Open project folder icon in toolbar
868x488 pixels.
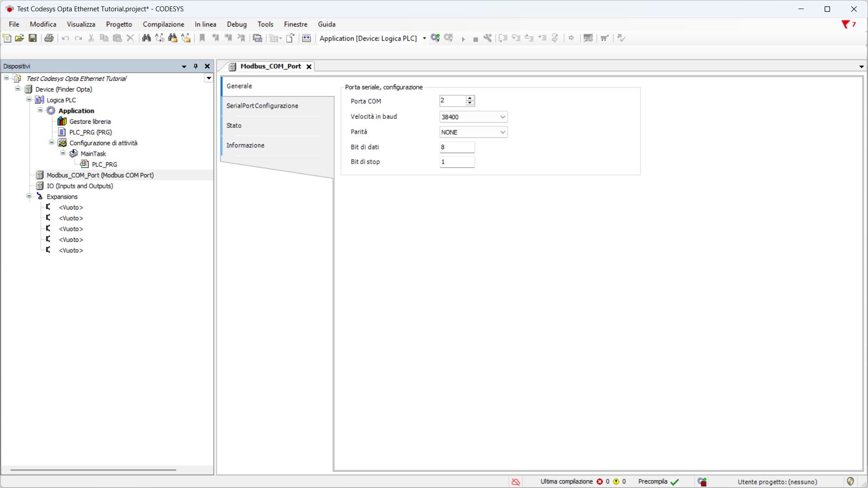[x=19, y=38]
